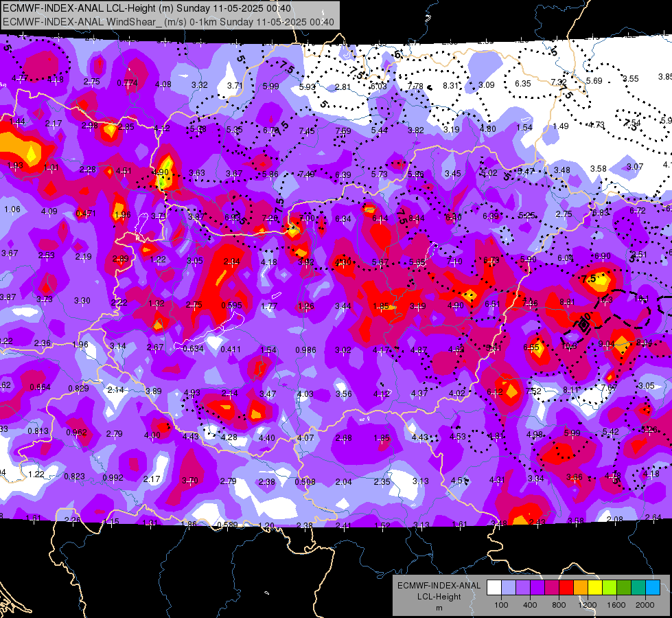Click the legend scale label 1600
The width and height of the screenshot is (672, 618).
click(x=616, y=605)
